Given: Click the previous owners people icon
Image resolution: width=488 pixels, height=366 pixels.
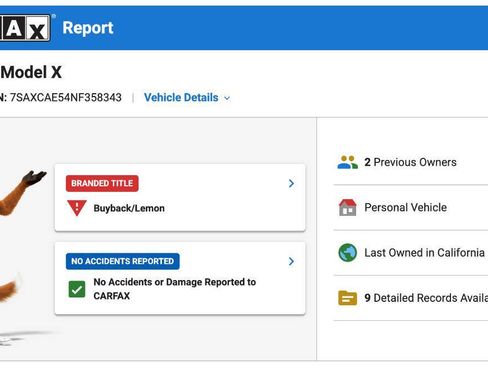Looking at the screenshot, I should point(348,162).
